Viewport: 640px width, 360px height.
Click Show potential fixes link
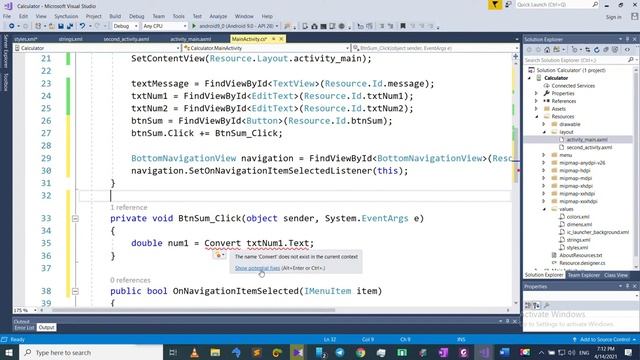click(x=258, y=268)
